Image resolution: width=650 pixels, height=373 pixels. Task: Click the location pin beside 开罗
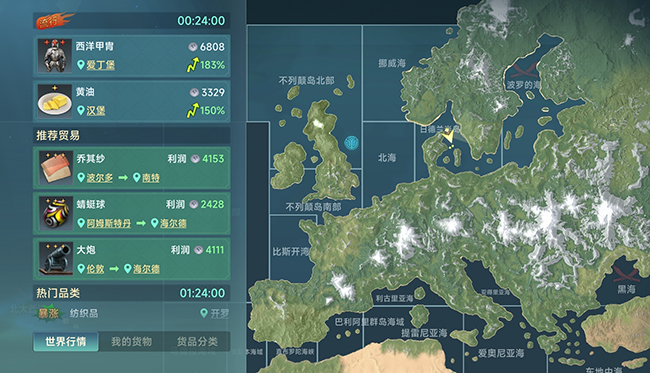pyautogui.click(x=204, y=313)
